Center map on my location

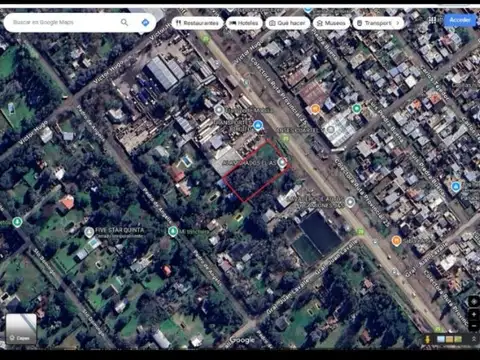coord(474,301)
